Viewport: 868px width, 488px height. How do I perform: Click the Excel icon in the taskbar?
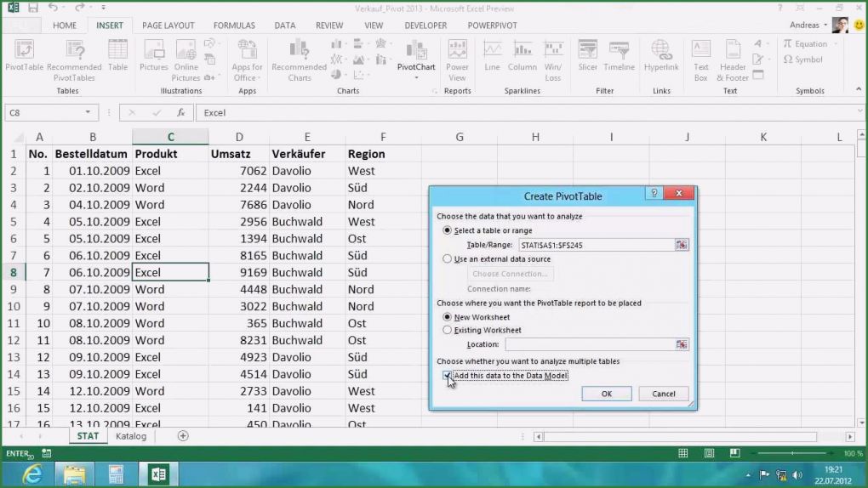158,474
